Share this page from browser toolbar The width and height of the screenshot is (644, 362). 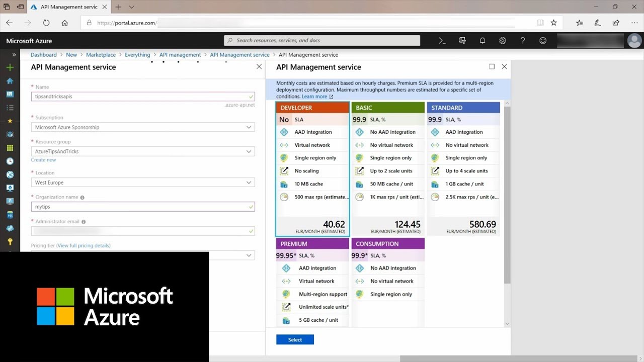(616, 23)
